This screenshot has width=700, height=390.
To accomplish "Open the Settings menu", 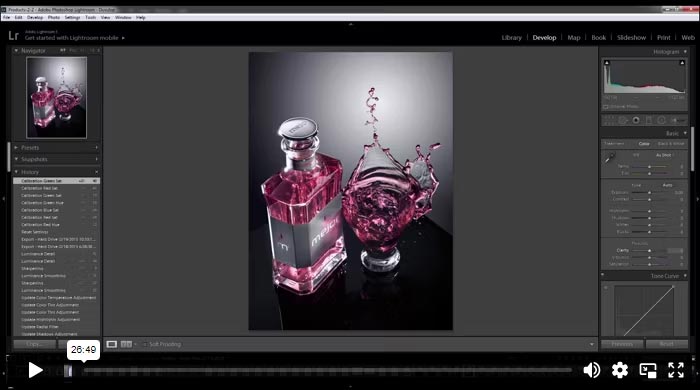I will pyautogui.click(x=72, y=17).
